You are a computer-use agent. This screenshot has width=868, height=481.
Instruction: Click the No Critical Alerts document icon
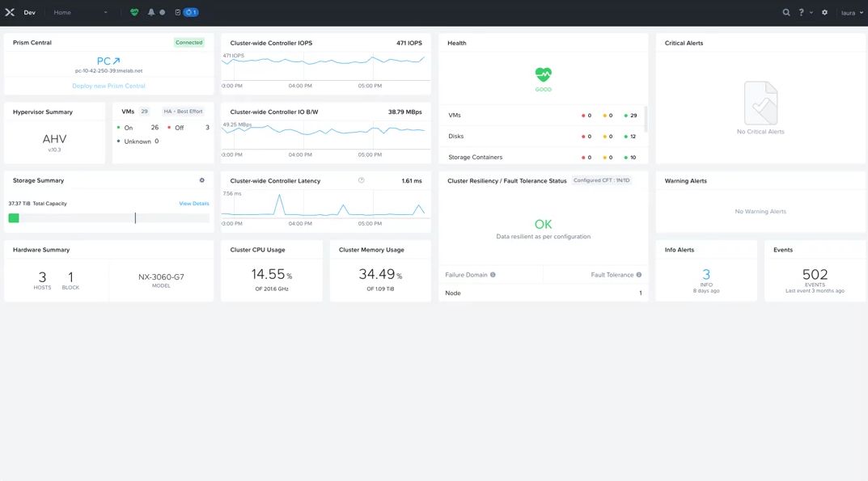click(x=760, y=103)
